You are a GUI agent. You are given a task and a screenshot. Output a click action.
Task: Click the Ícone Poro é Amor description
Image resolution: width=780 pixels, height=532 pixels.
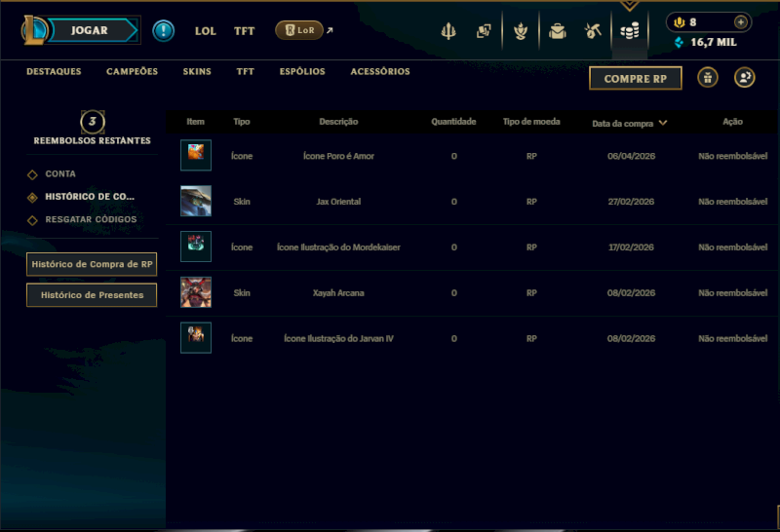[338, 156]
